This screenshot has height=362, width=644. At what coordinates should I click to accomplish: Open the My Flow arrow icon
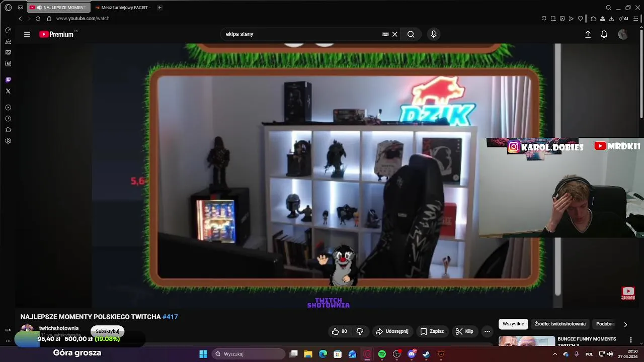(x=571, y=19)
